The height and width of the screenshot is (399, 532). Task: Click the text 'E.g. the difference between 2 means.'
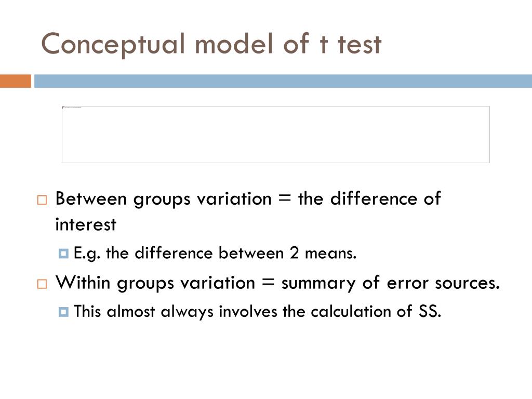tap(215, 254)
